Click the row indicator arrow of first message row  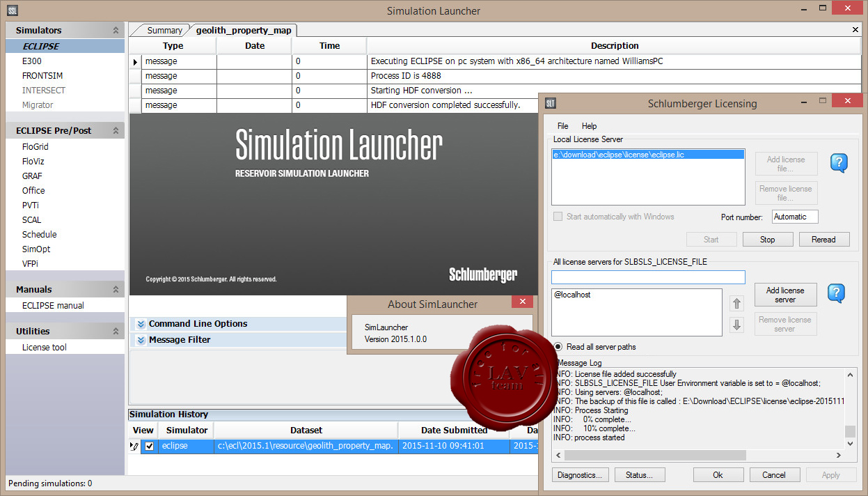tap(135, 61)
